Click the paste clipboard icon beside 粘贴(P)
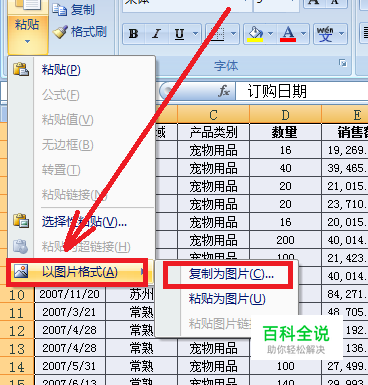This screenshot has width=368, height=385. [21, 69]
